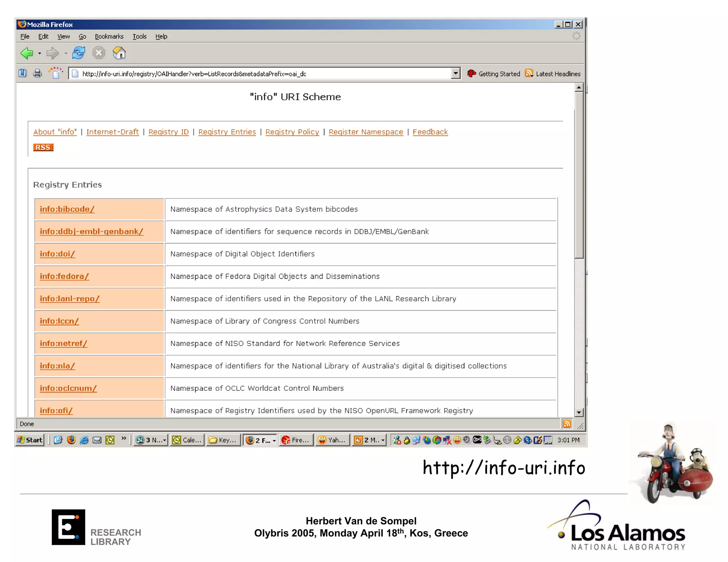The height and width of the screenshot is (562, 728).
Task: Expand the URL address bar dropdown
Action: pyautogui.click(x=455, y=74)
